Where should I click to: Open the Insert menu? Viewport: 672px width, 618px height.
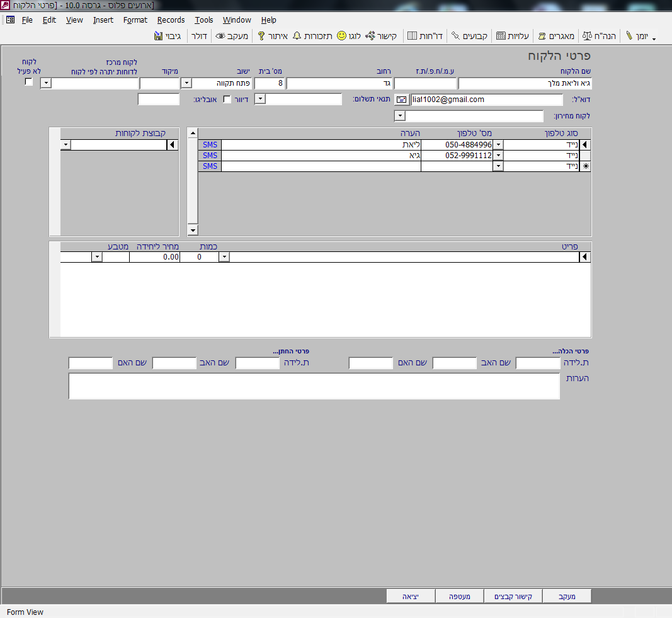point(103,20)
